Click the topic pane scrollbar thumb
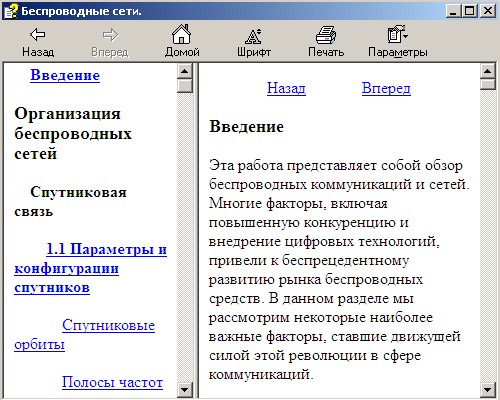Image resolution: width=500 pixels, height=400 pixels. pos(488,84)
